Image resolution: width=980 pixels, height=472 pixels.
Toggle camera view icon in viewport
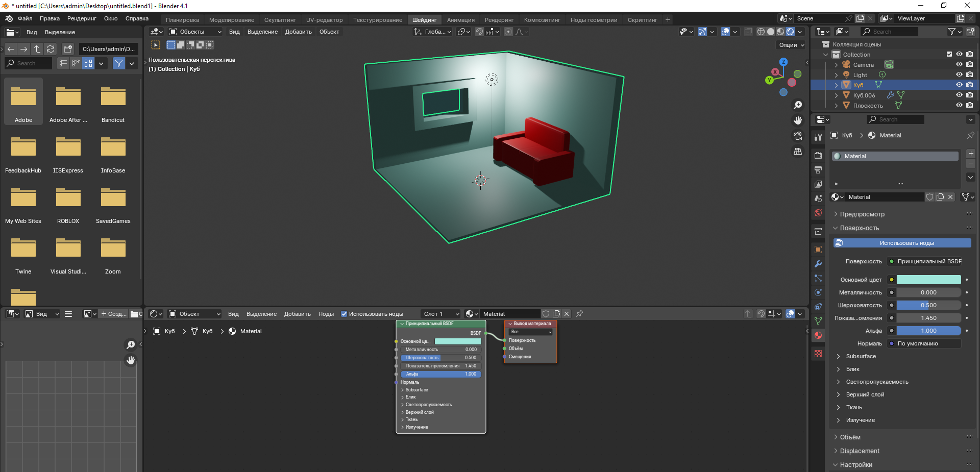798,136
